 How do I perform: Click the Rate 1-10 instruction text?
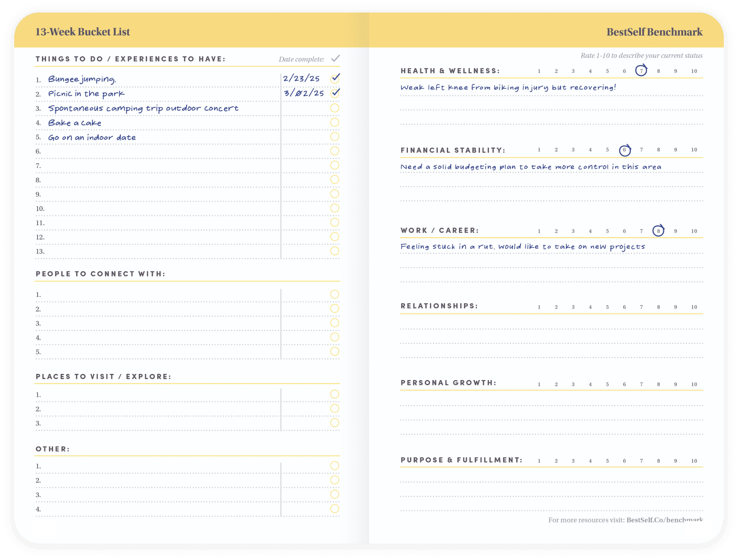[x=641, y=56]
